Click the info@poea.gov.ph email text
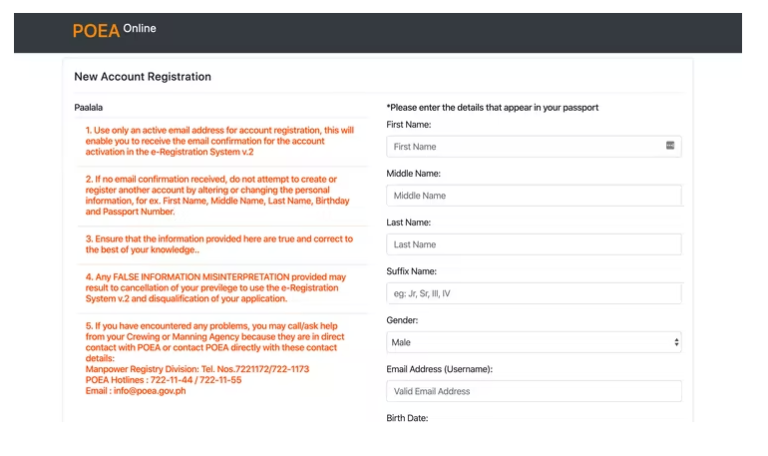This screenshot has height=456, width=768. pos(136,390)
